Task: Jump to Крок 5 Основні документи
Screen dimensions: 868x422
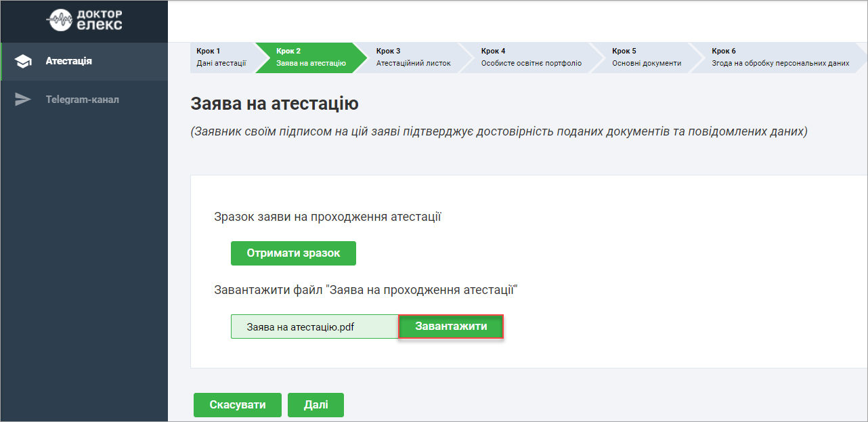Action: [x=646, y=57]
